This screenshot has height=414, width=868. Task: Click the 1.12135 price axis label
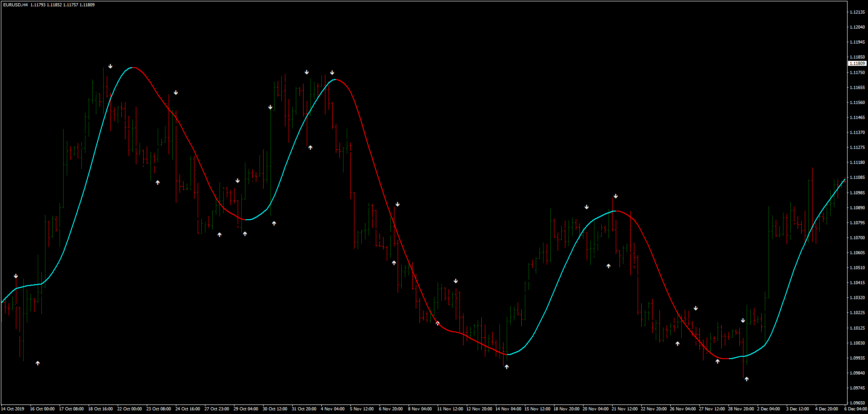[857, 12]
